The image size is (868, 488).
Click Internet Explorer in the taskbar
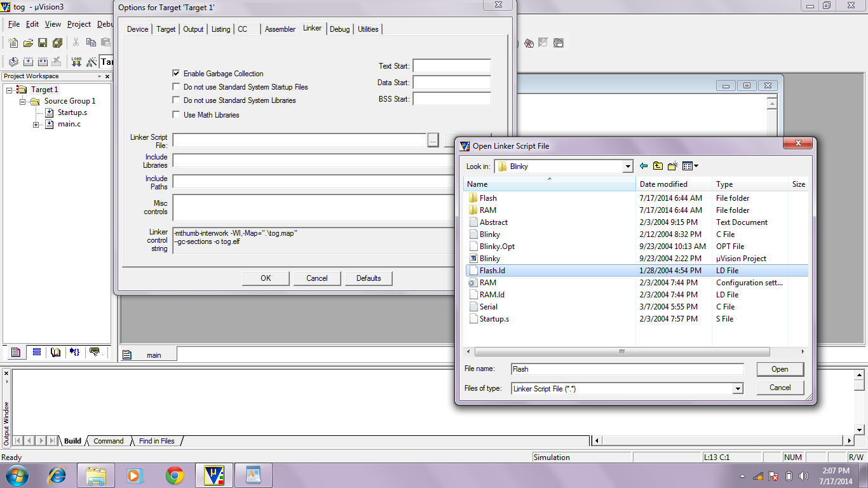(x=58, y=475)
